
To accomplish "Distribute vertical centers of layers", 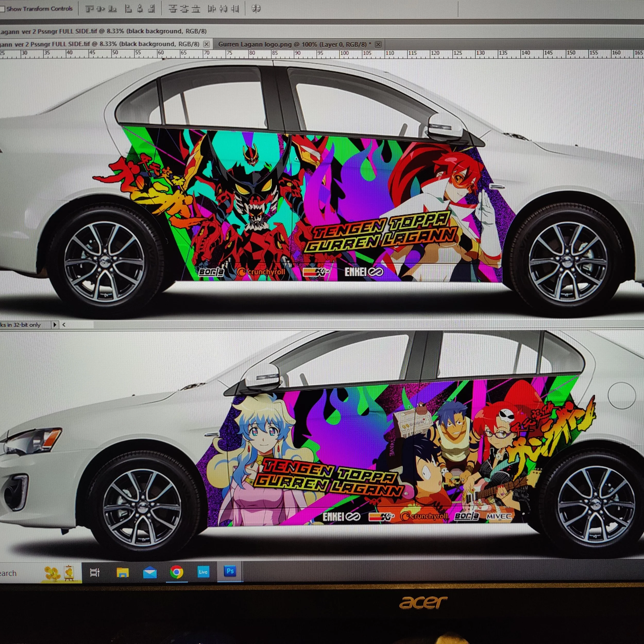I will [x=184, y=9].
